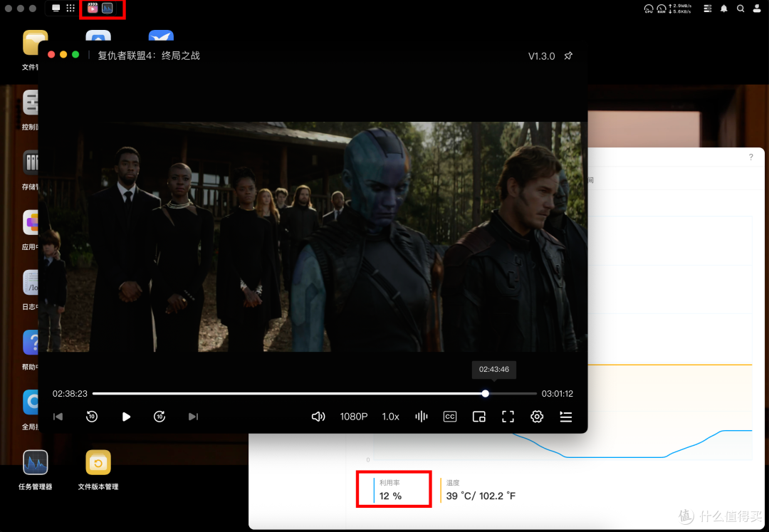Open the user account menu

click(757, 9)
